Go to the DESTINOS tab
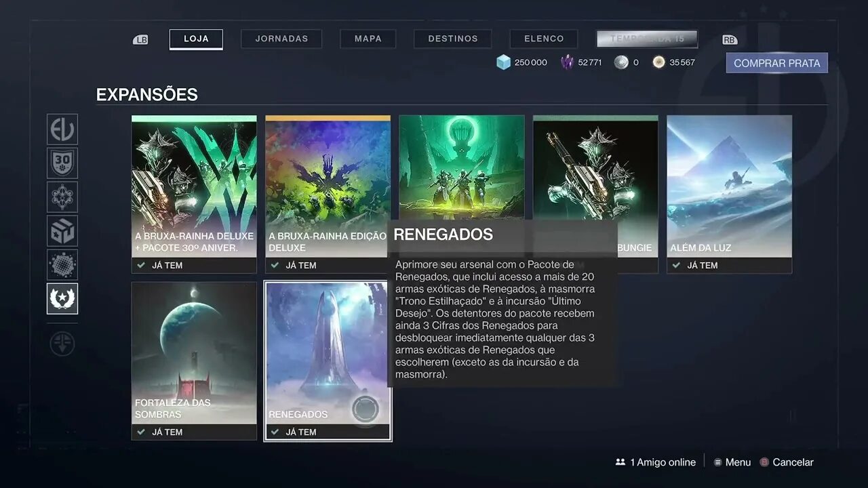This screenshot has width=868, height=488. point(453,39)
